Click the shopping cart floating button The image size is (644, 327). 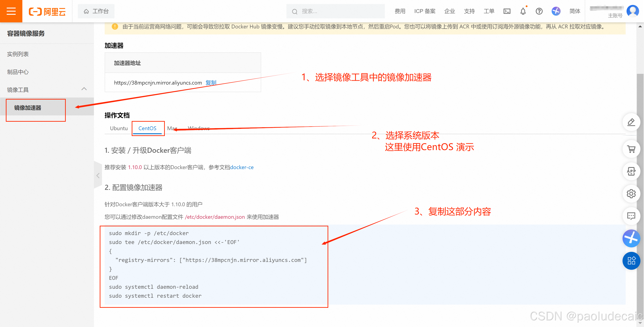[631, 149]
